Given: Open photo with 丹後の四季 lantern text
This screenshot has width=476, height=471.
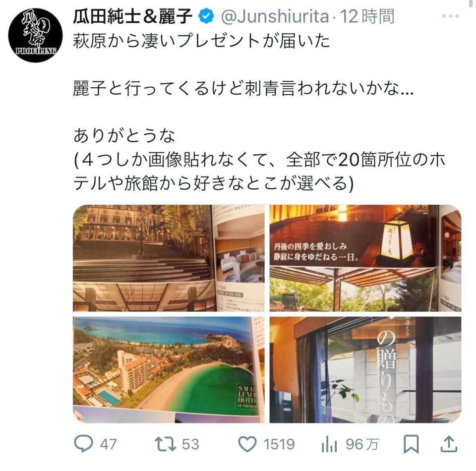Looking at the screenshot, I should [x=365, y=258].
